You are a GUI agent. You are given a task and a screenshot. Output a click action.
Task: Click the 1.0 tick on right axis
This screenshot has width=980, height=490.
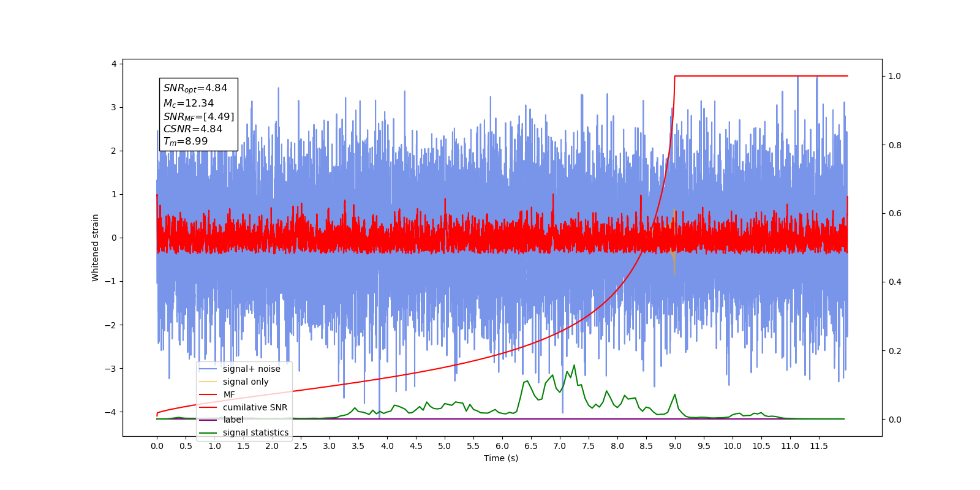point(895,76)
